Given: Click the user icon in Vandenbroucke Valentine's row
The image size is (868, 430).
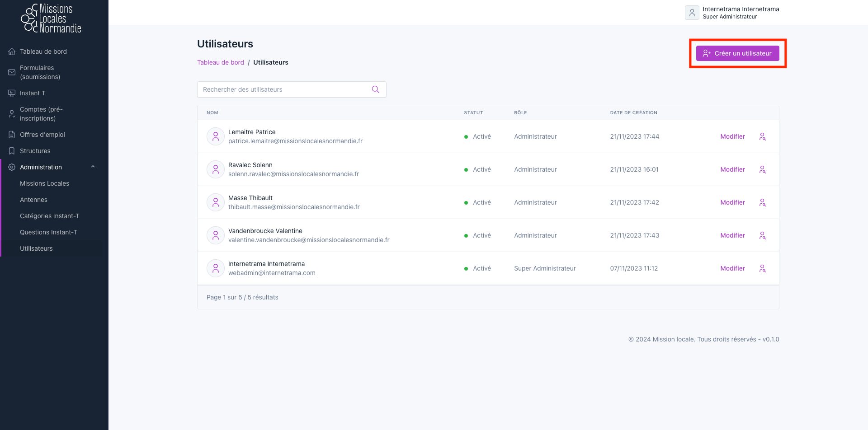Looking at the screenshot, I should tap(762, 235).
